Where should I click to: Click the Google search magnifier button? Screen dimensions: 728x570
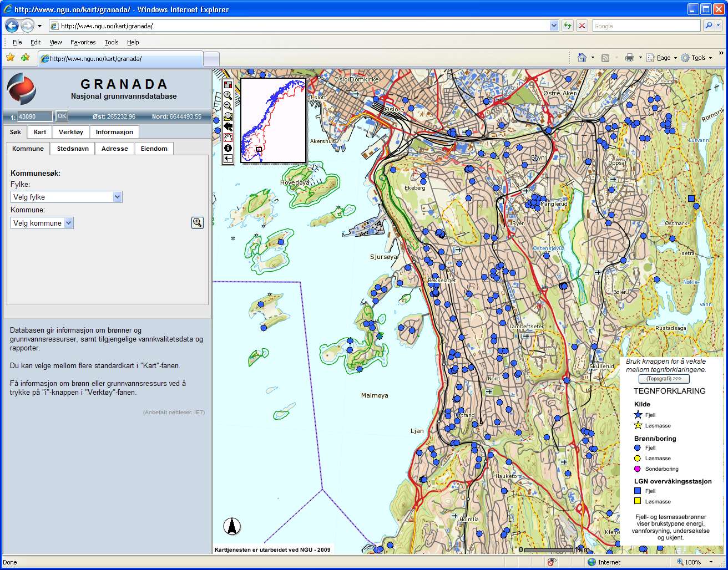[x=709, y=26]
